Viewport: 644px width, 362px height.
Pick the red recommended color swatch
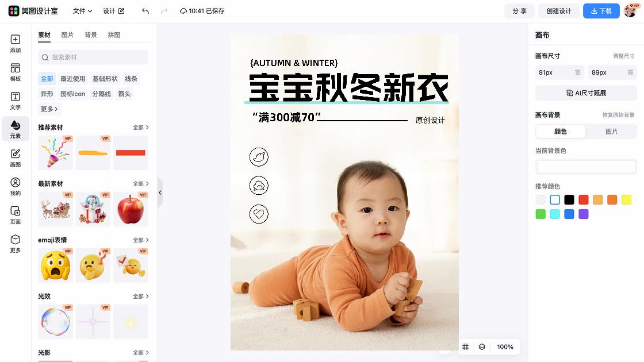tap(583, 200)
